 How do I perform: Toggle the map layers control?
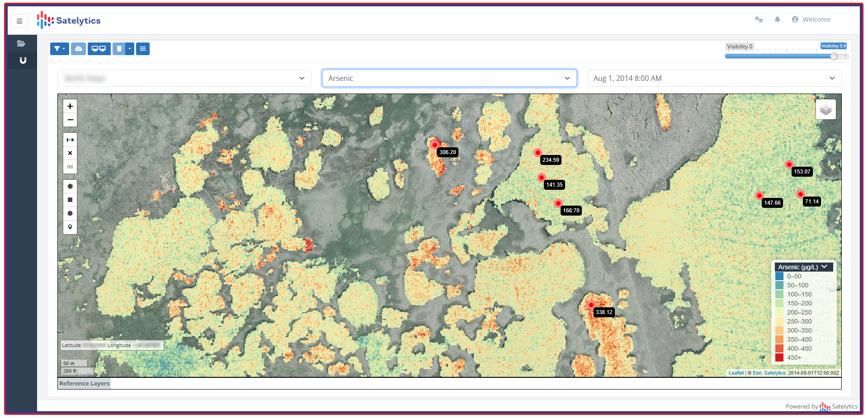pyautogui.click(x=826, y=110)
